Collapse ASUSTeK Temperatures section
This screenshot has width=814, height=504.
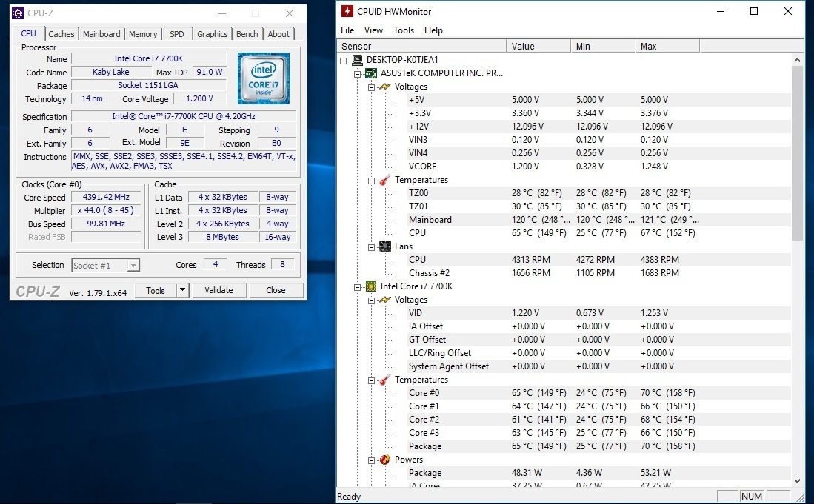(372, 181)
